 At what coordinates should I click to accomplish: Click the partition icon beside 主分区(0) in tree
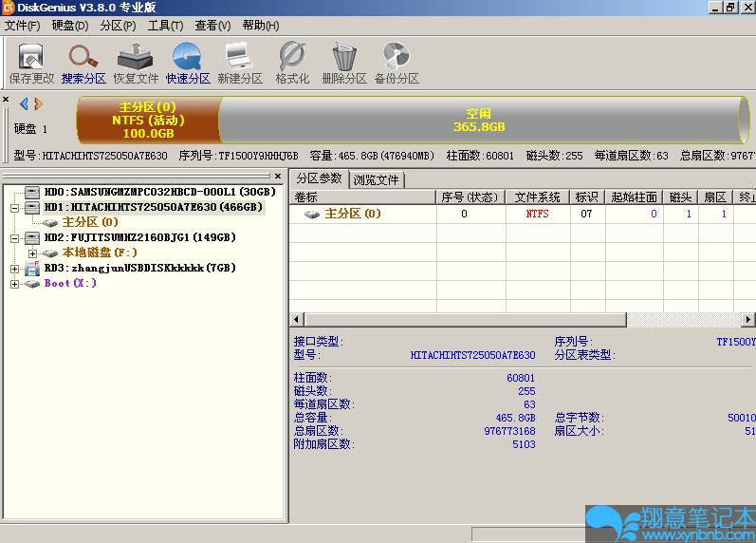[x=50, y=223]
